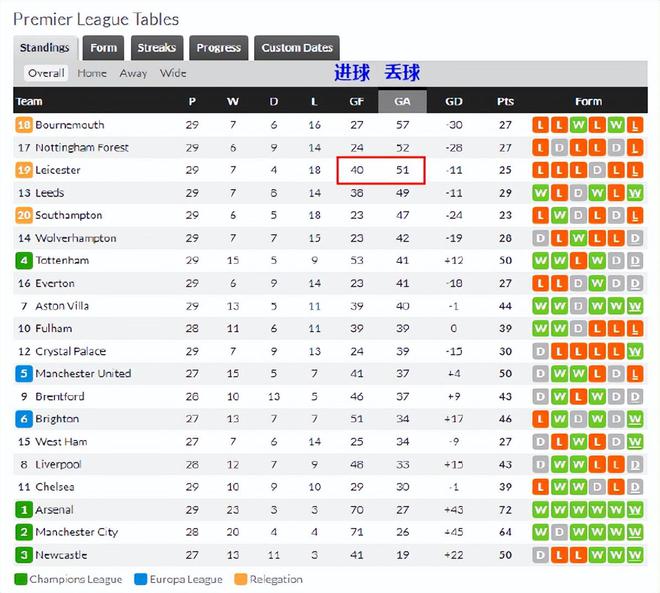The image size is (660, 593).
Task: Click the Champions League green legend swatch
Action: tap(21, 579)
